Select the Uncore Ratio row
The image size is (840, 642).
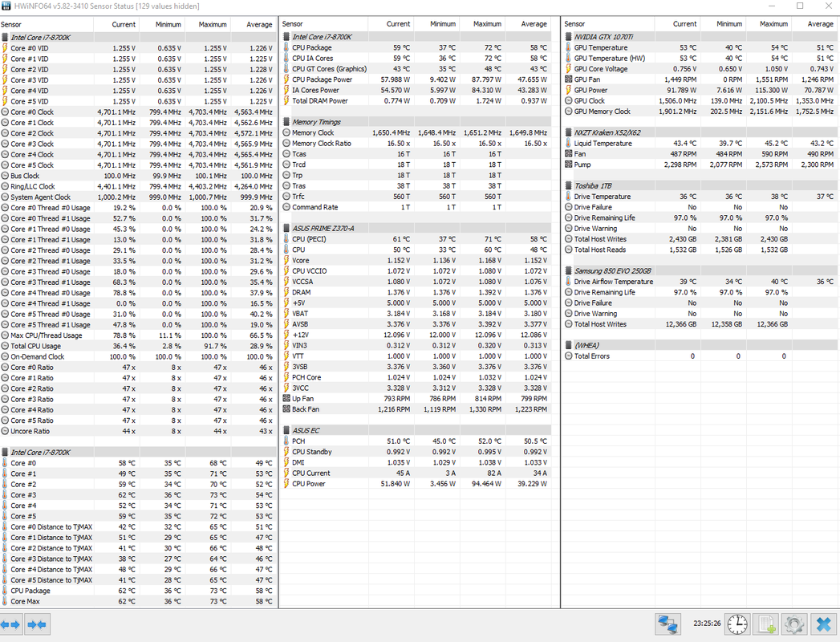(138, 432)
